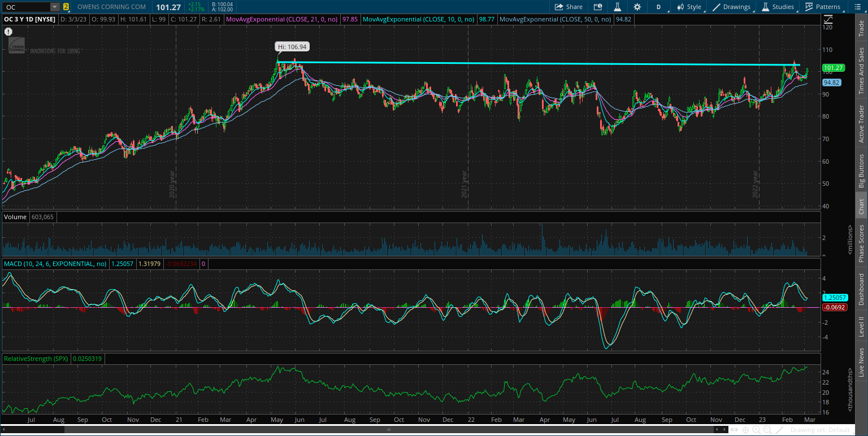This screenshot has width=868, height=436.
Task: Click the OWENS CORNING COM company name
Action: tap(111, 7)
